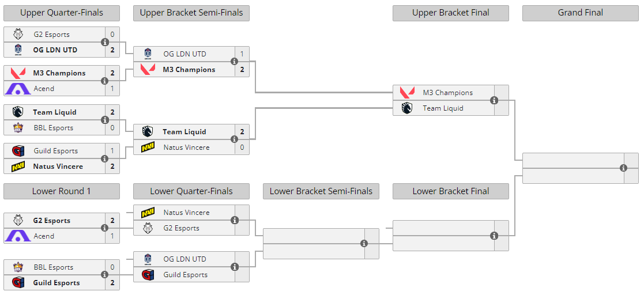Open Team Liquid name in Upper Quarter-Finals
The height and width of the screenshot is (295, 644).
click(54, 112)
